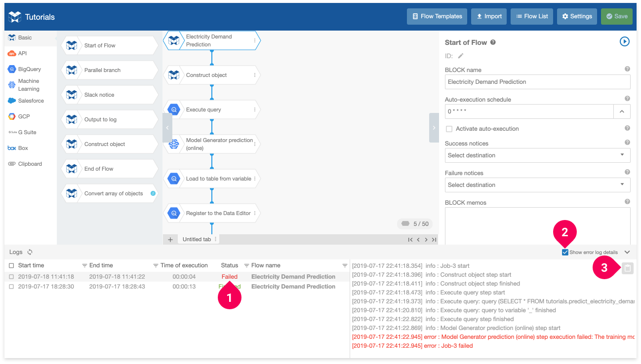This screenshot has width=641, height=364.
Task: Check the Failed log row checkbox
Action: point(12,277)
